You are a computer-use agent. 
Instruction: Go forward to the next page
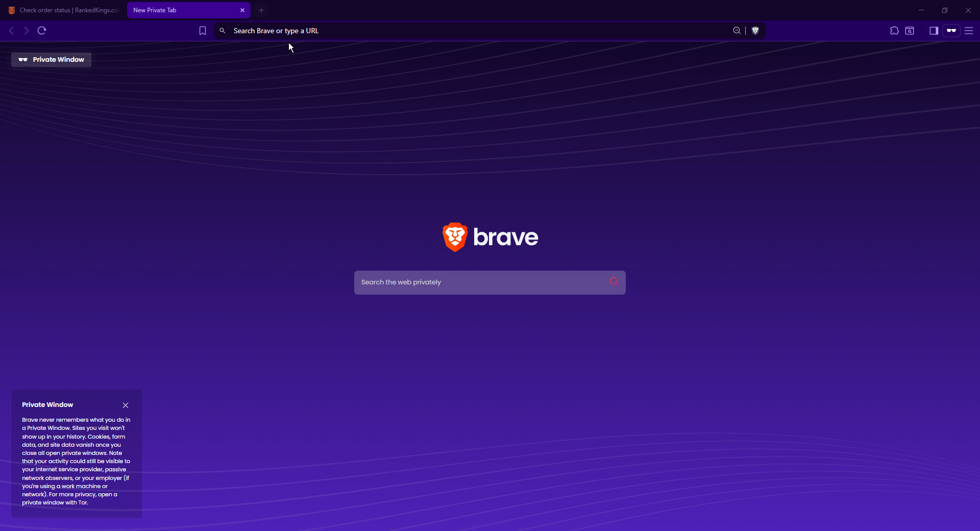point(27,31)
